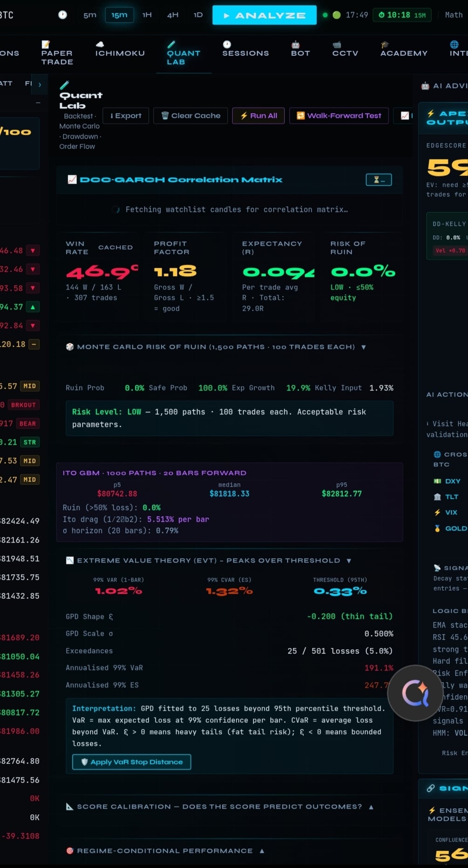Collapse Monte Carlo Risk of Ruin section
The height and width of the screenshot is (868, 468).
click(x=364, y=347)
